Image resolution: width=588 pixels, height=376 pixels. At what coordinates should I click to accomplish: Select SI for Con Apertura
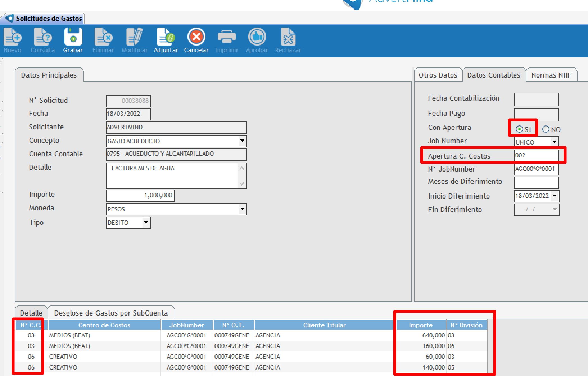519,129
